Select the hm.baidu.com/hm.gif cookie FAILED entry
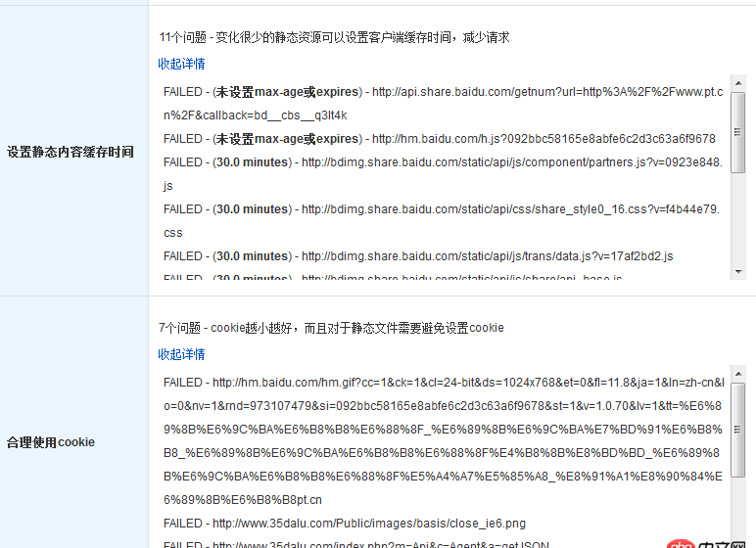Screen dimensions: 756x548 point(444,441)
